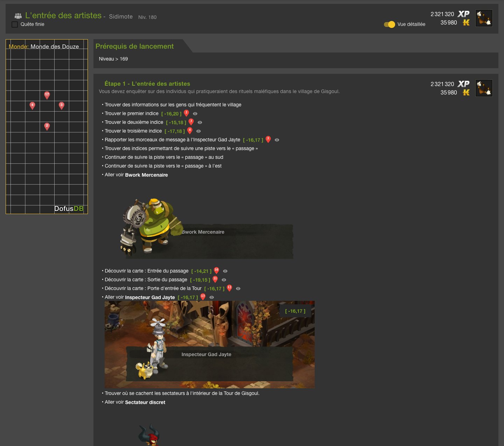Viewport: 504px width, 446px height.
Task: Click red pin 11 beside Sortie du passage
Action: pos(215,279)
